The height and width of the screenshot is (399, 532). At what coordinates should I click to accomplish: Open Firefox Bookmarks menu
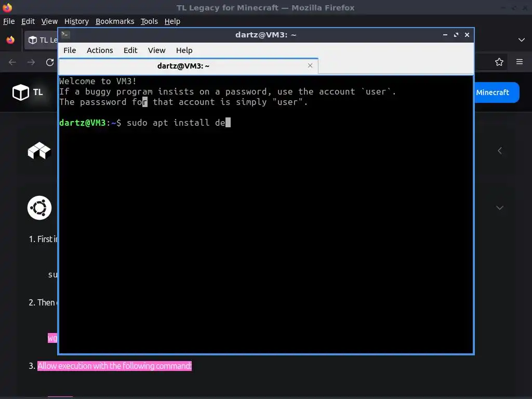point(115,21)
